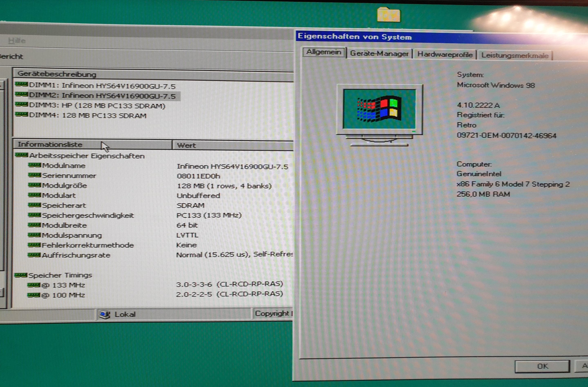Click the Modulname row icon
The width and height of the screenshot is (588, 387).
pyautogui.click(x=34, y=165)
